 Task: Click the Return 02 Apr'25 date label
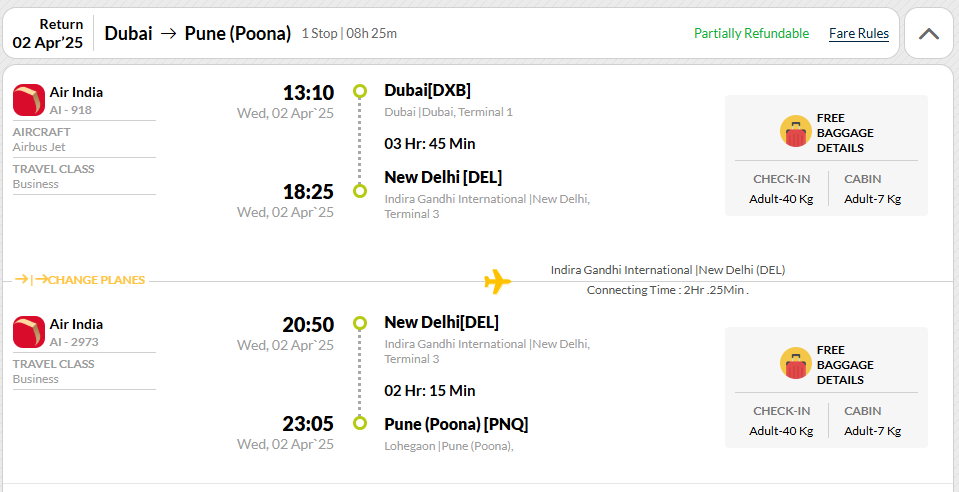[48, 34]
